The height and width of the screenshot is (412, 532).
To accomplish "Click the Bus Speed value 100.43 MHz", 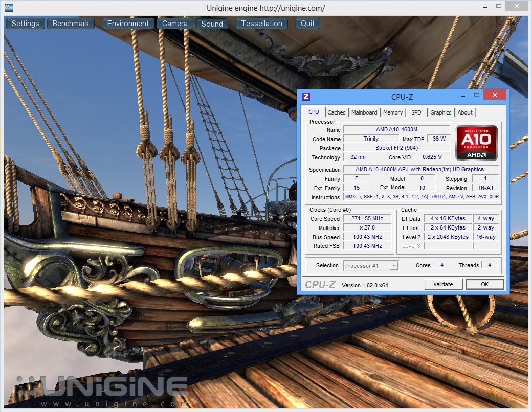I will pos(367,237).
